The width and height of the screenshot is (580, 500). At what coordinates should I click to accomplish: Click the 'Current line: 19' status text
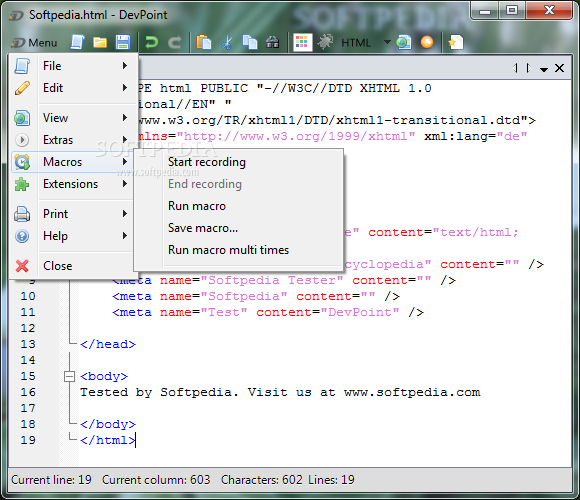click(x=51, y=480)
